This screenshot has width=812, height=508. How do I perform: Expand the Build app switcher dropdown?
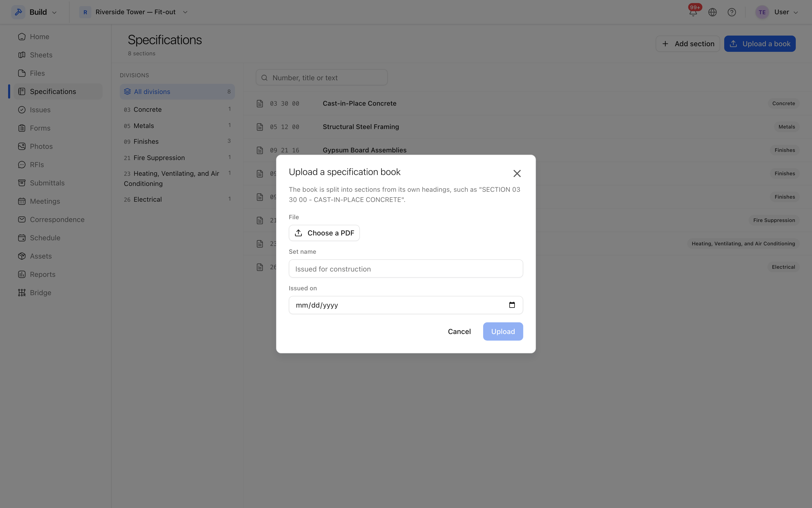tap(34, 12)
